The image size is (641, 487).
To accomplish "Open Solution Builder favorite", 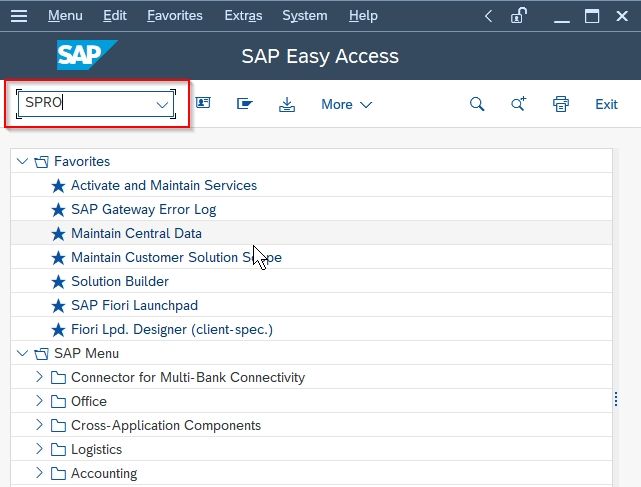I will pyautogui.click(x=120, y=281).
